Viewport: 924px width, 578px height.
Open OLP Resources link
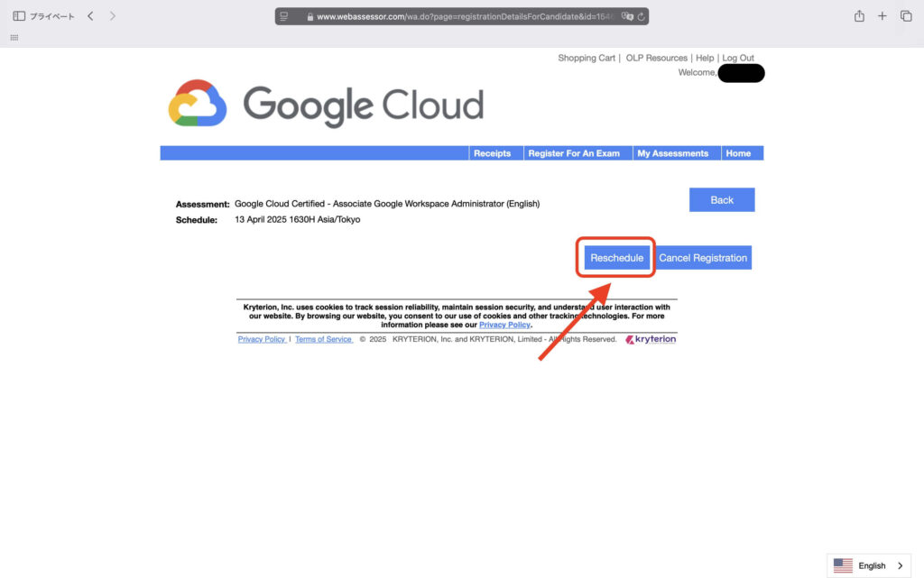(657, 58)
